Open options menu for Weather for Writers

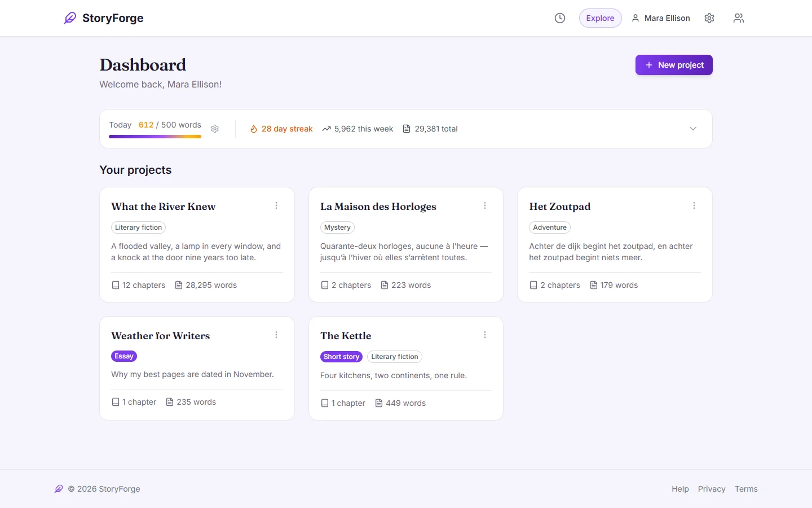[276, 335]
